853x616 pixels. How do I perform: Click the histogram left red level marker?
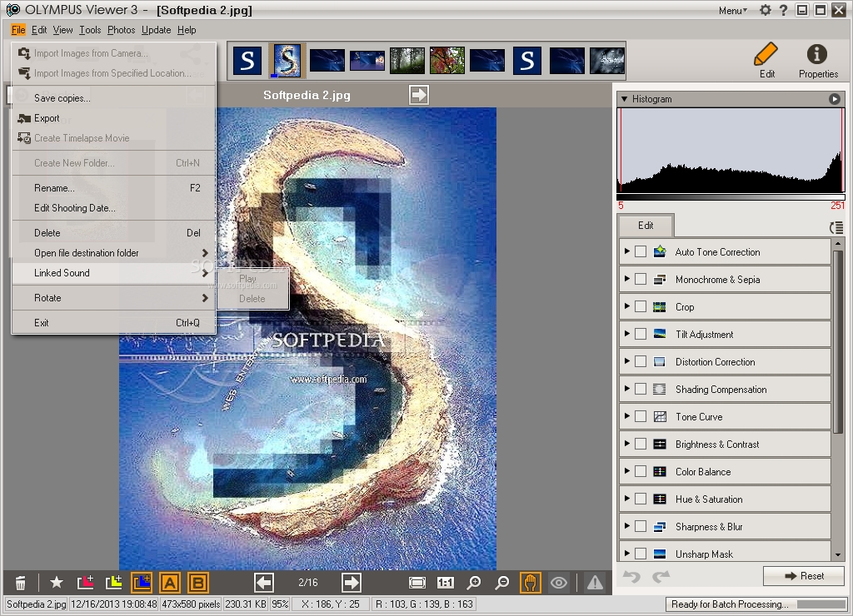(620, 150)
